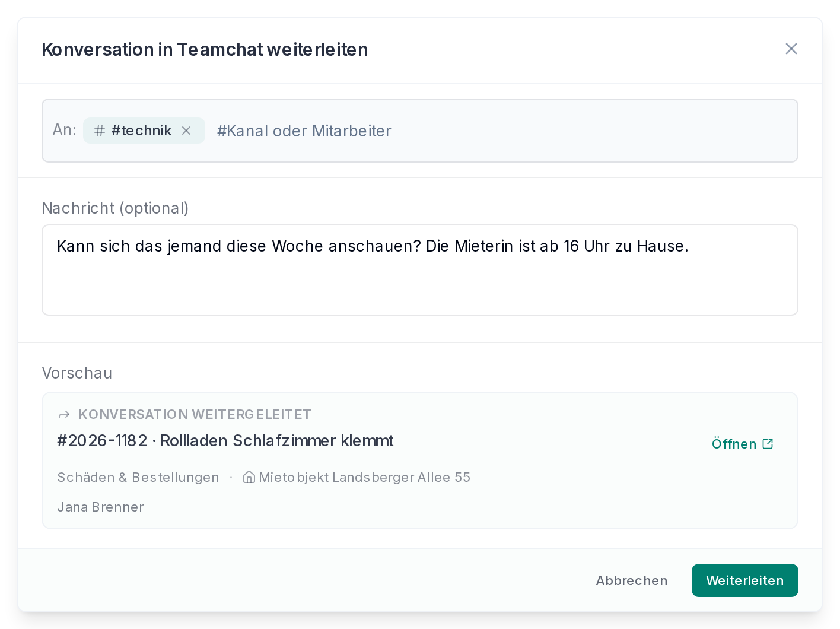The width and height of the screenshot is (840, 629).
Task: Click the Schäden & Bestellungen label
Action: pos(138,477)
